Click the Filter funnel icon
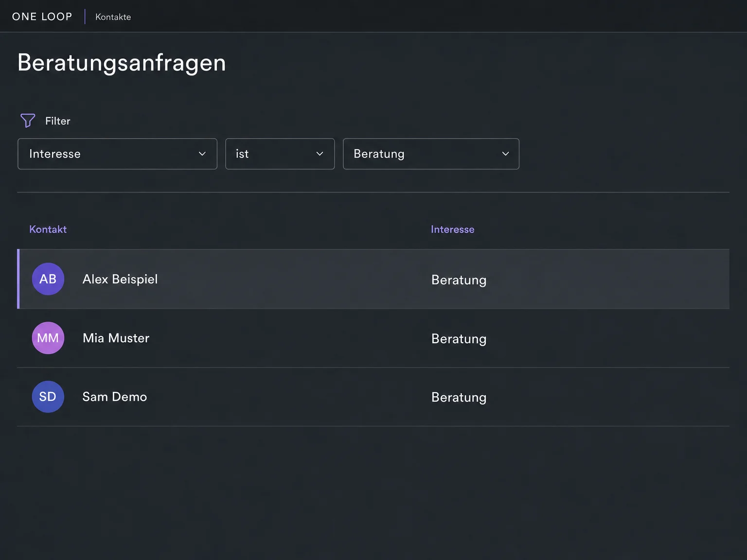 tap(28, 121)
